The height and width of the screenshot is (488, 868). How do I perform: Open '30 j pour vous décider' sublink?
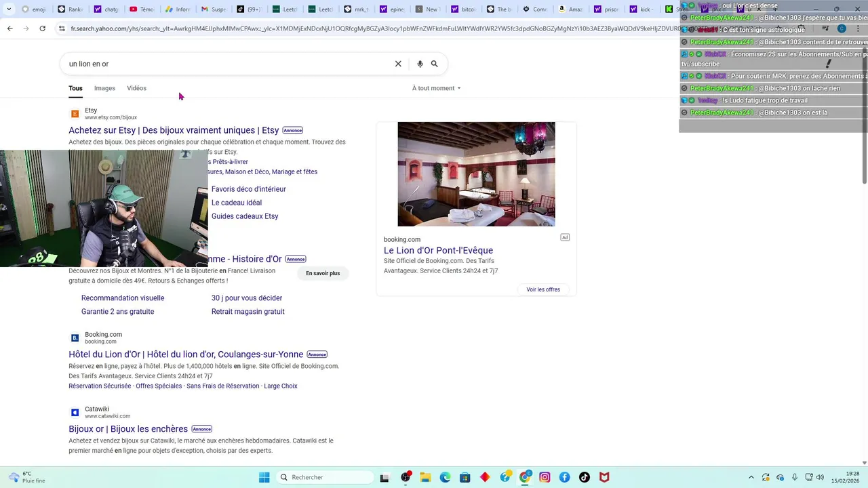pyautogui.click(x=247, y=298)
